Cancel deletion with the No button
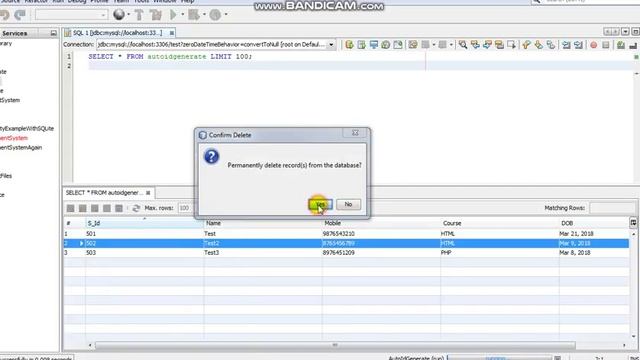 pos(348,204)
